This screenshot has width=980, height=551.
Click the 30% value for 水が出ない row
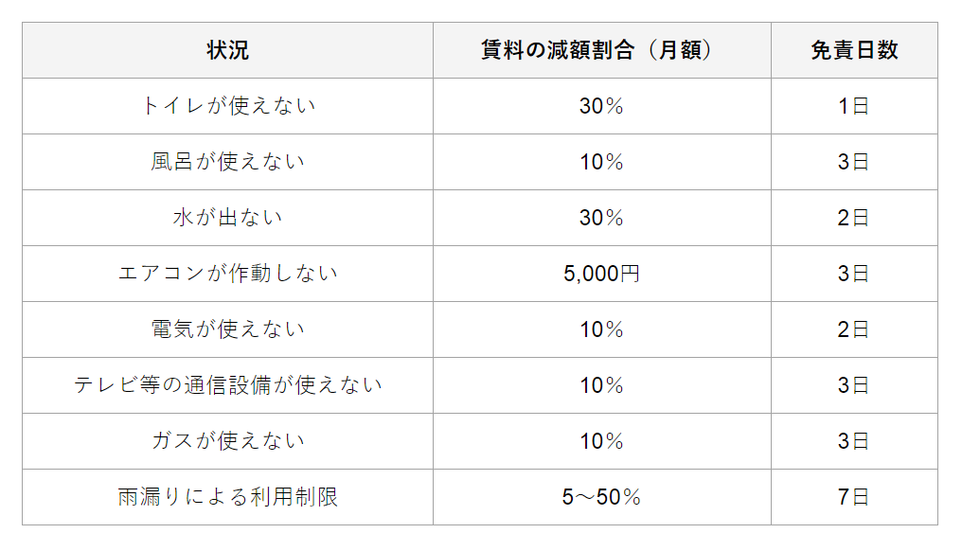click(x=602, y=218)
